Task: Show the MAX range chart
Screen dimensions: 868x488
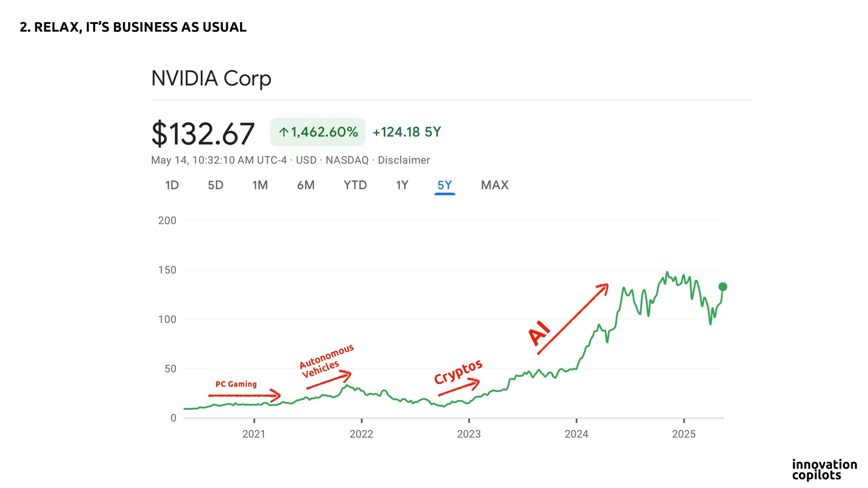Action: [495, 185]
